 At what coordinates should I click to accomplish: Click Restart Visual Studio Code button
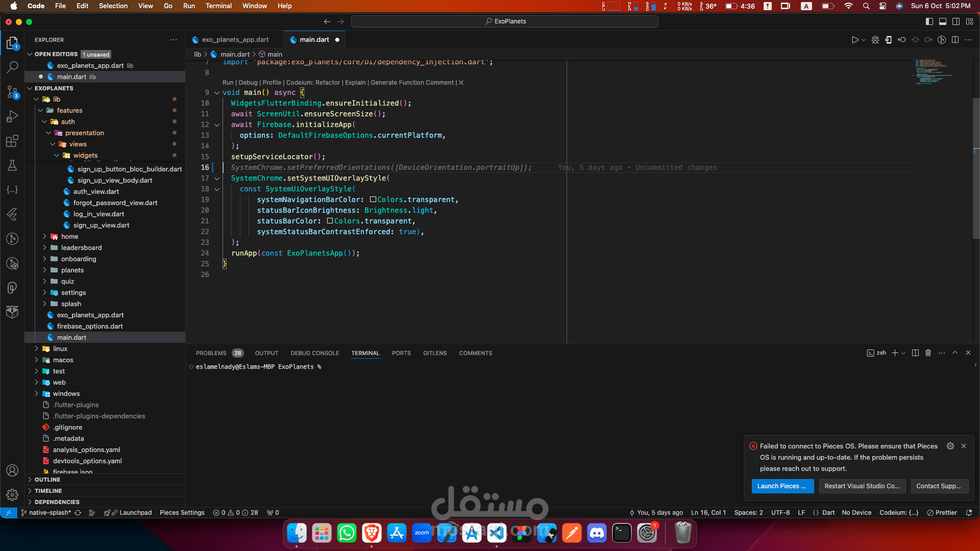[x=862, y=486]
